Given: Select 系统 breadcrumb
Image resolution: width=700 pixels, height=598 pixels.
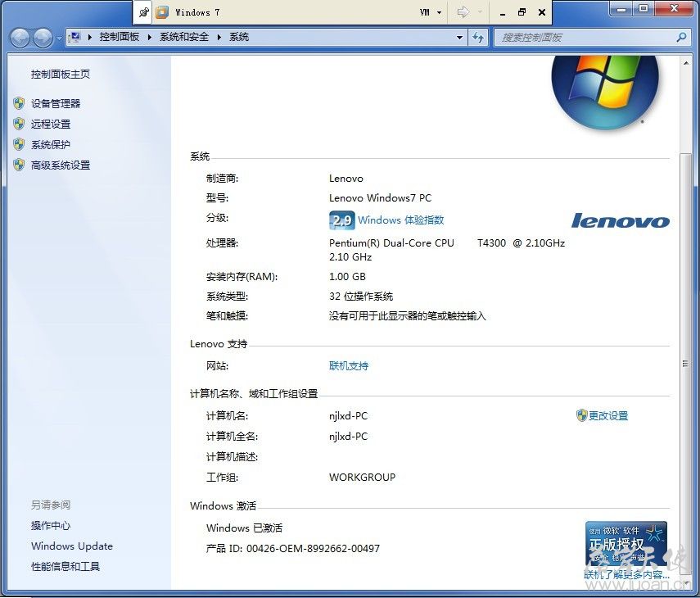Looking at the screenshot, I should point(239,37).
